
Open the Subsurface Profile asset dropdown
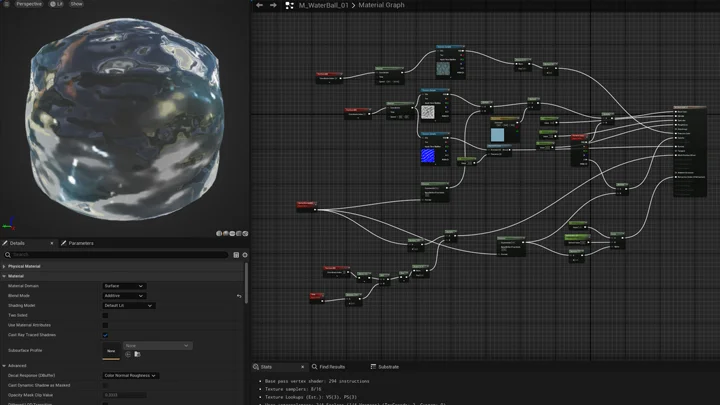[x=158, y=345]
